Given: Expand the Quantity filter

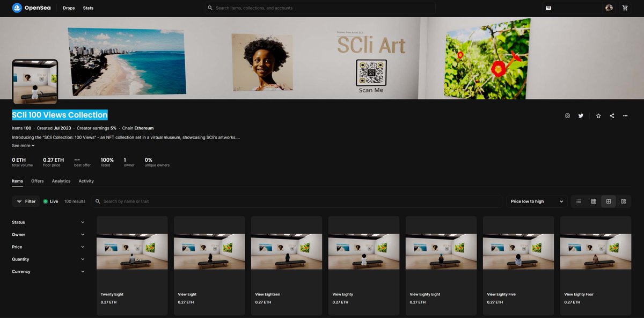Looking at the screenshot, I should pyautogui.click(x=48, y=259).
